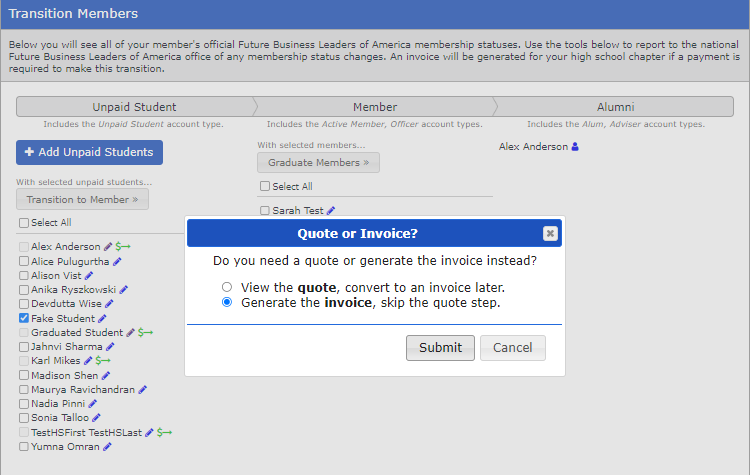
Task: Cancel the Quote or Invoice dialog
Action: (512, 348)
